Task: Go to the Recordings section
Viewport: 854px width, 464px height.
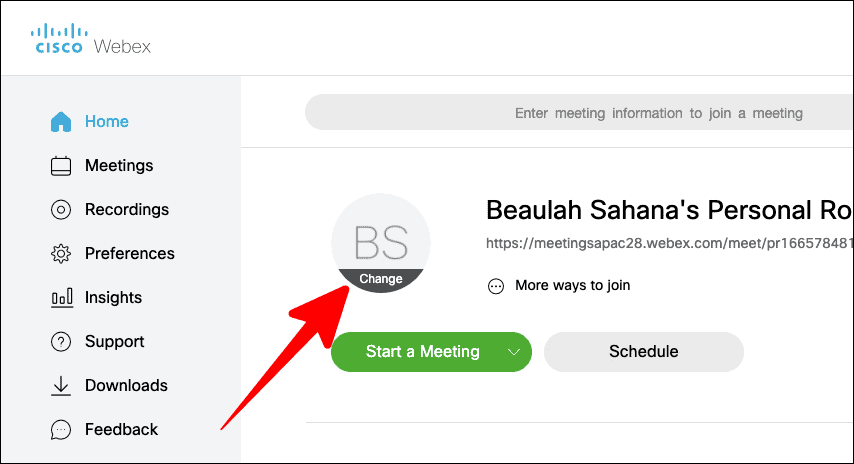Action: [x=127, y=210]
